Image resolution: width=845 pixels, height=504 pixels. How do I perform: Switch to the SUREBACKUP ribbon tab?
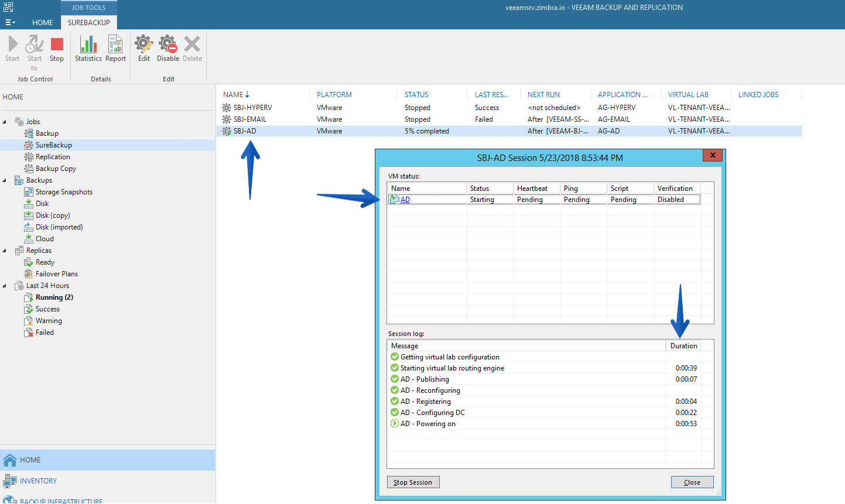(x=89, y=22)
